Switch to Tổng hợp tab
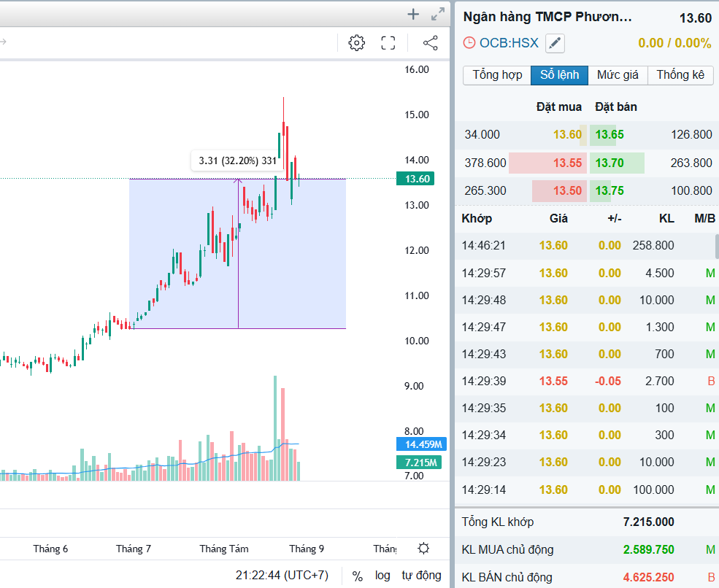This screenshot has height=588, width=719. [497, 74]
